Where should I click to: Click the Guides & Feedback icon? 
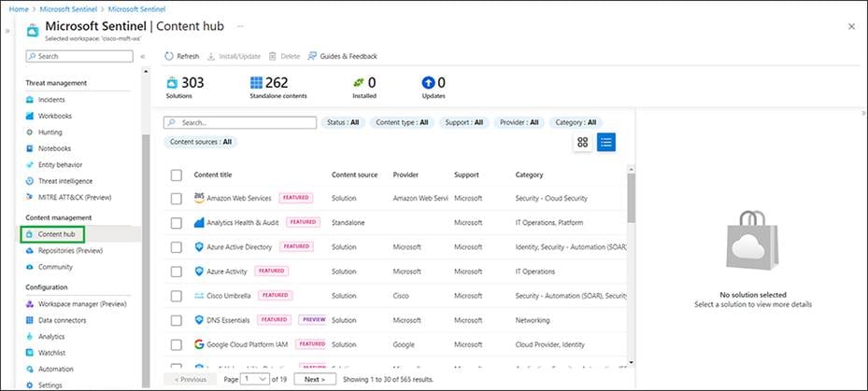coord(312,56)
